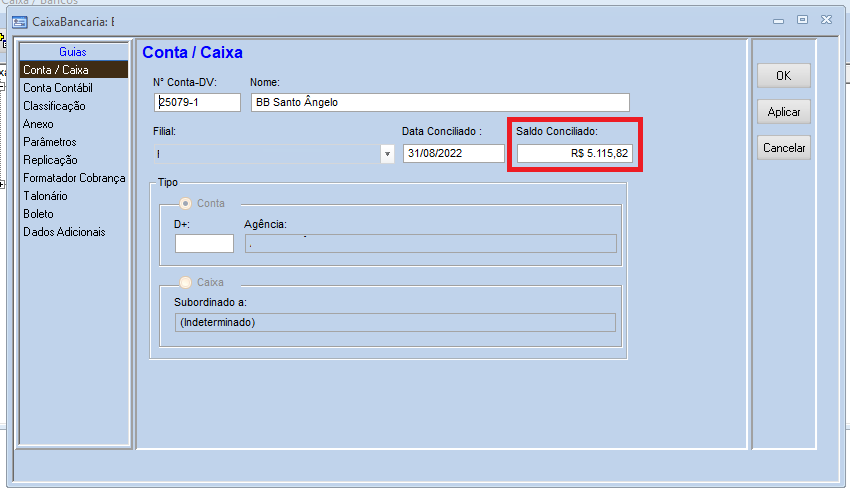850x493 pixels.
Task: Expand the Filial dropdown arrow
Action: (387, 154)
